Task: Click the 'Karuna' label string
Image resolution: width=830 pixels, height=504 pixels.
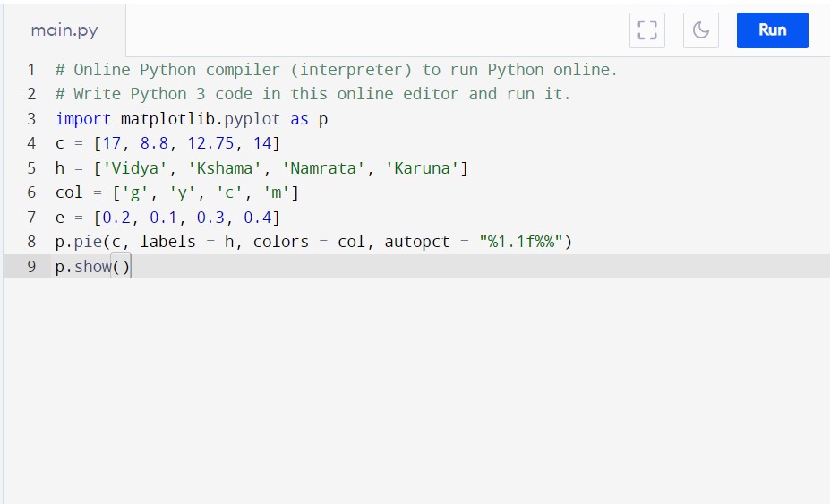Action: [x=422, y=167]
